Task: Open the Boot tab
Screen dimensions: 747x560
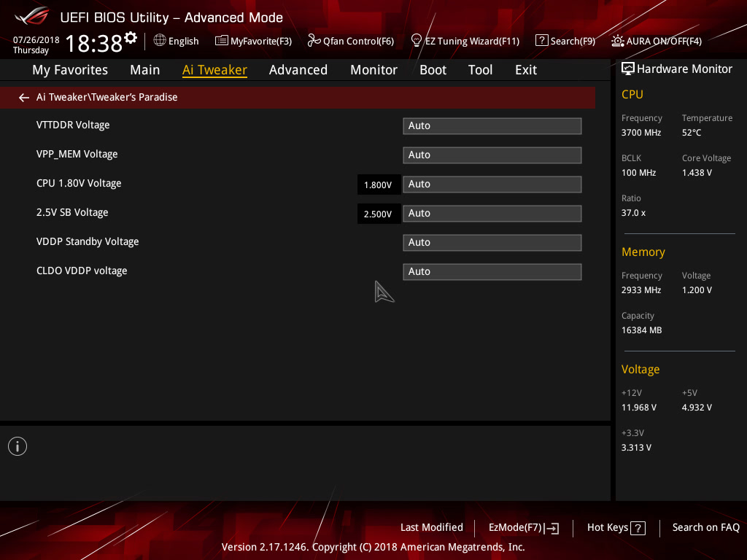Action: point(433,70)
